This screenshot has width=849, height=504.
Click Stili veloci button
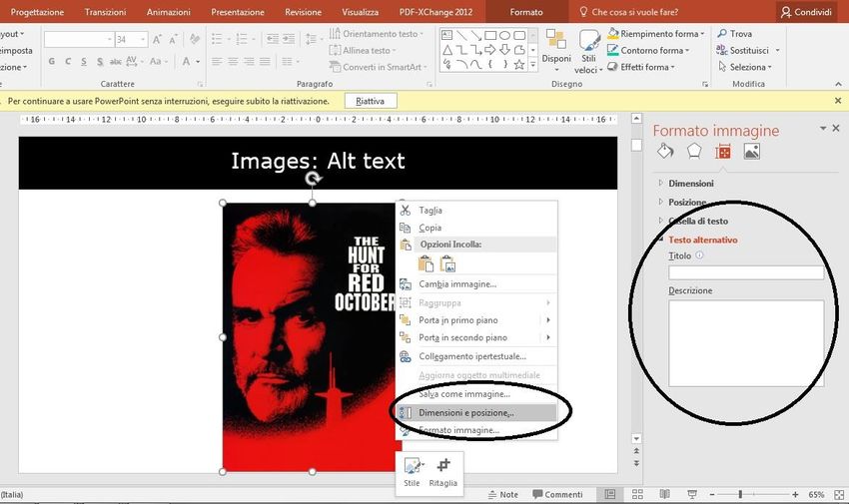click(588, 51)
